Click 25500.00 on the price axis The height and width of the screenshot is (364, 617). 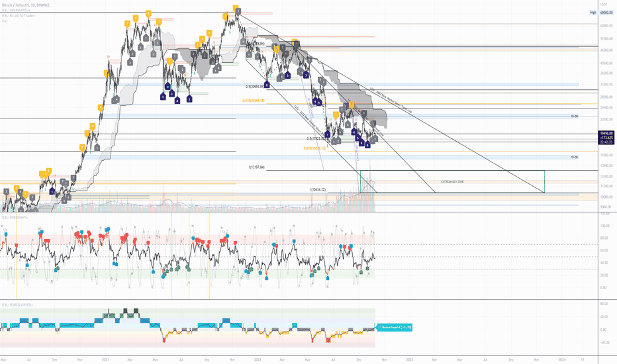pos(606,108)
